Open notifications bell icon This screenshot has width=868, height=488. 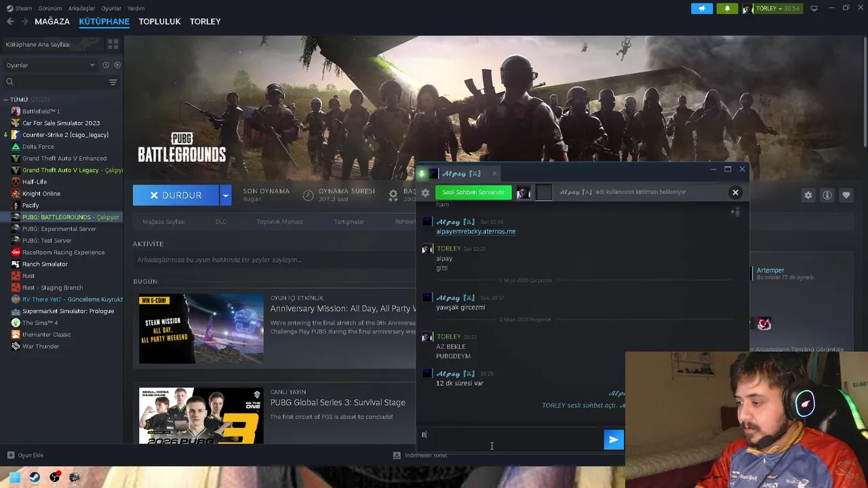click(727, 8)
